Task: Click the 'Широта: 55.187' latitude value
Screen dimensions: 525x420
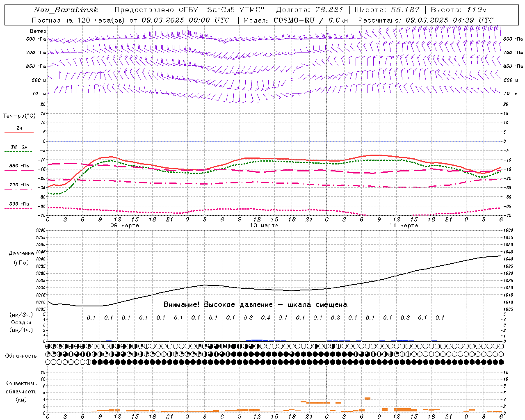Action: pos(387,10)
